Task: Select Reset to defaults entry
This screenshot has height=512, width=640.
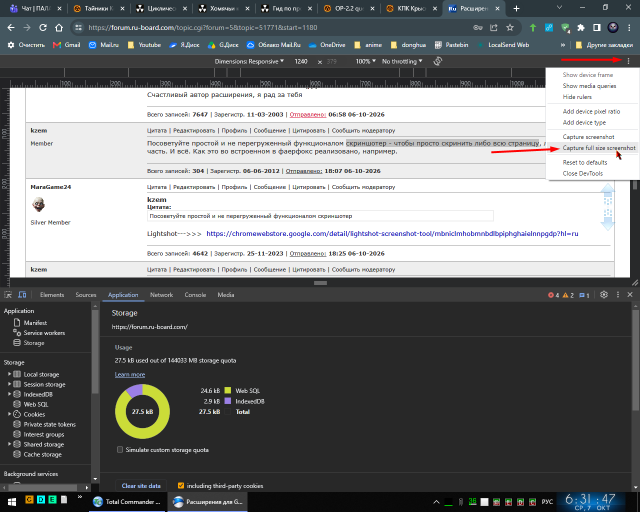Action: (585, 163)
